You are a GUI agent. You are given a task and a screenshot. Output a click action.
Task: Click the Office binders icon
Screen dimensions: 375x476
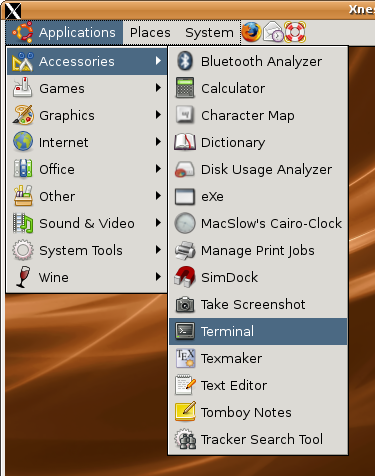pyautogui.click(x=23, y=168)
